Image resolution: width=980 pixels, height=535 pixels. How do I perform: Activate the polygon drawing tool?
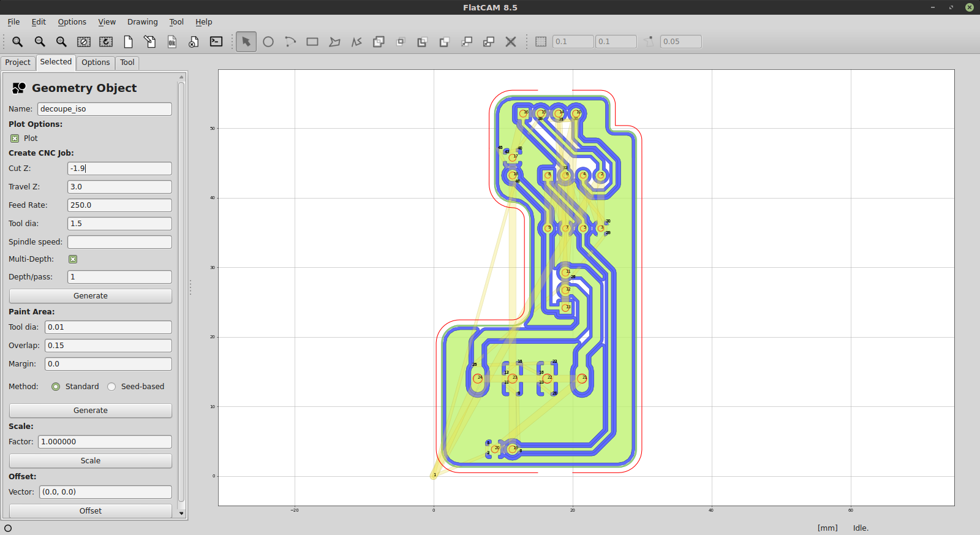(334, 42)
